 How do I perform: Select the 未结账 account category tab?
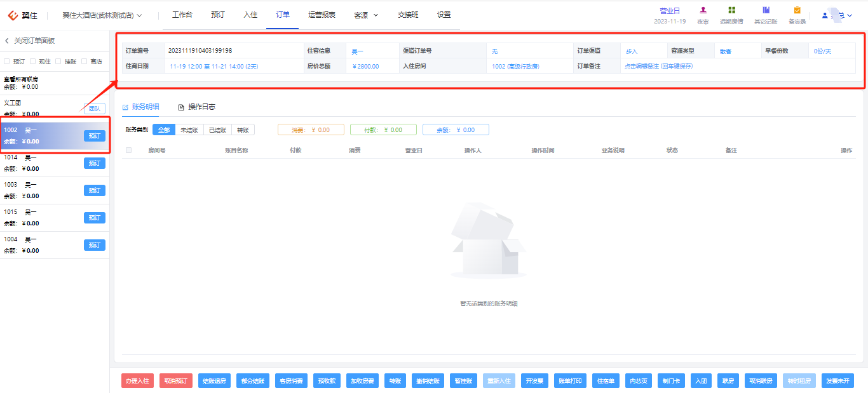coord(189,130)
